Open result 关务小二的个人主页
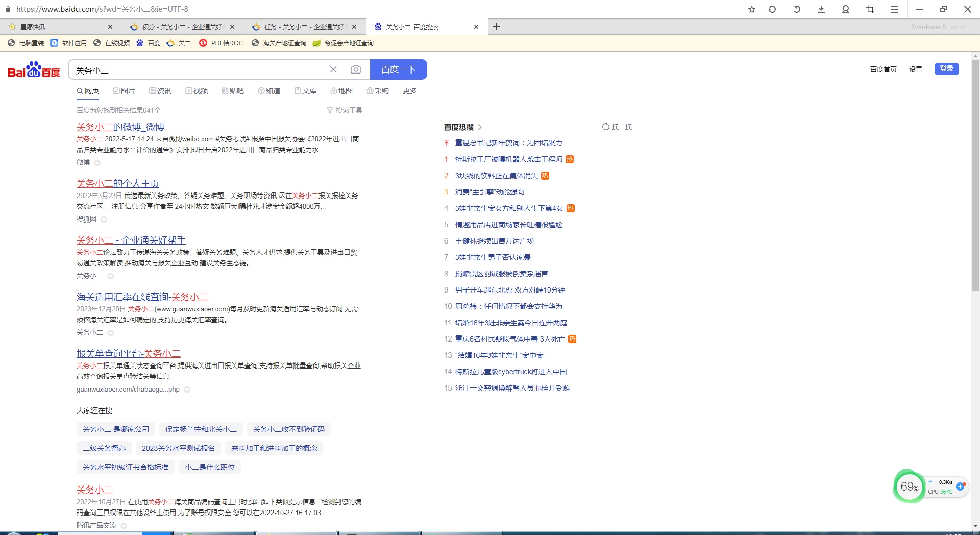Image resolution: width=980 pixels, height=535 pixels. [x=118, y=183]
